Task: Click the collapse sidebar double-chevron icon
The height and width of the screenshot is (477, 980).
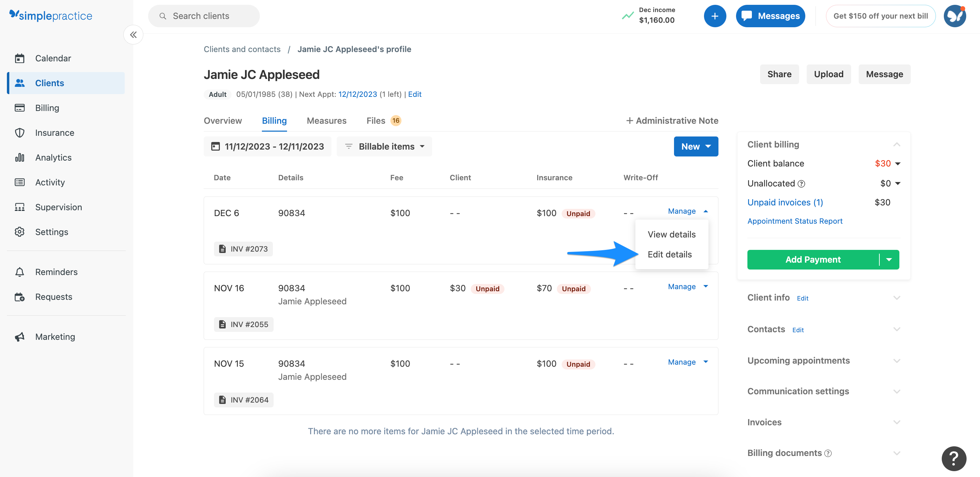Action: pyautogui.click(x=133, y=35)
